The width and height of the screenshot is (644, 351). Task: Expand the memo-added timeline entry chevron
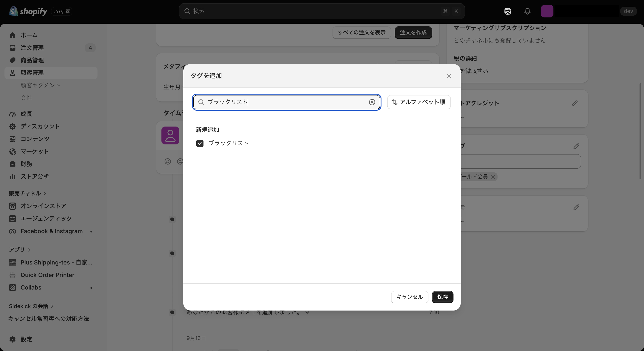click(307, 312)
